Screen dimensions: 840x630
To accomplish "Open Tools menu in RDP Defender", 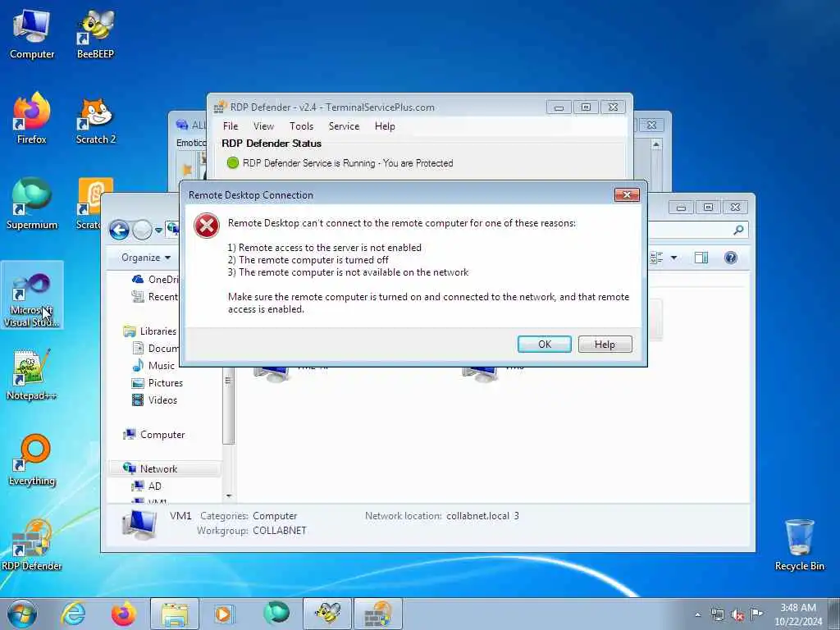I will tap(301, 126).
